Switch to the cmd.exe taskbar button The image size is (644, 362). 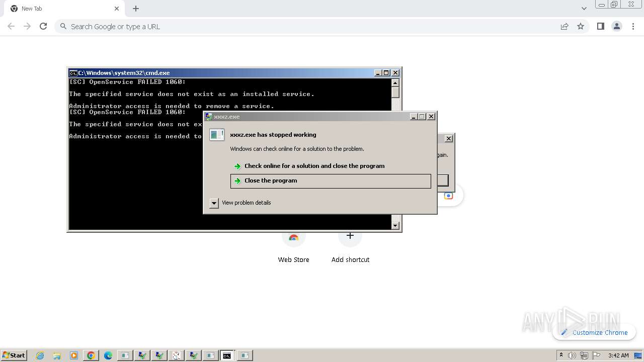tap(227, 355)
